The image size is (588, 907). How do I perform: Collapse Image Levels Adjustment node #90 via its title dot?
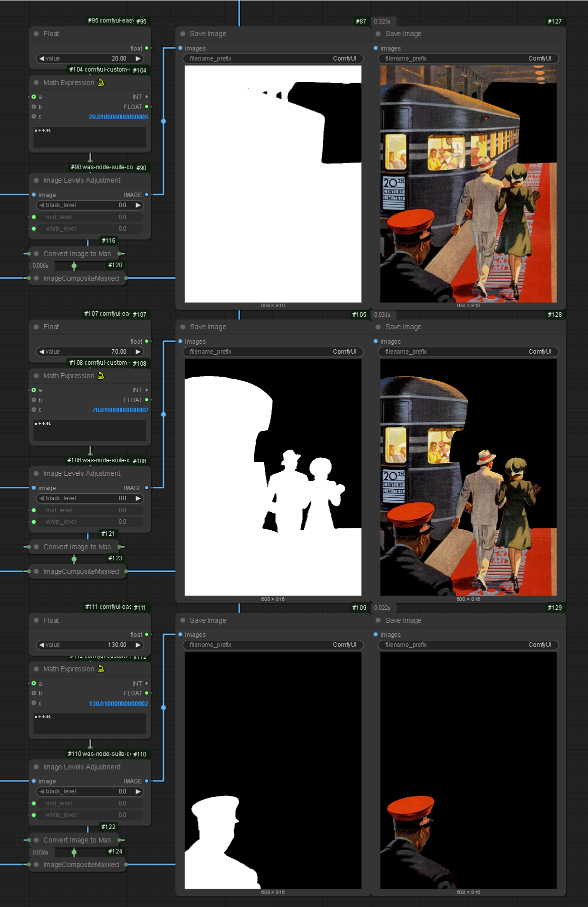pos(36,180)
